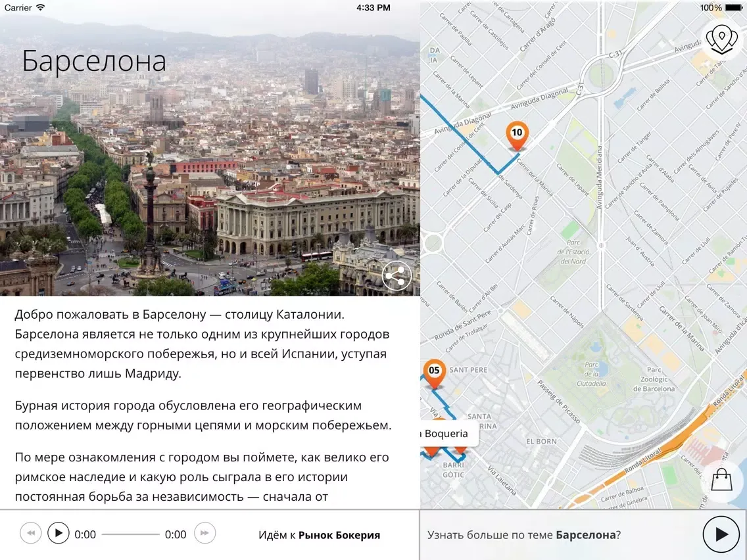Tap the Wi-Fi indicator in status bar
The height and width of the screenshot is (560, 747).
coord(41,7)
